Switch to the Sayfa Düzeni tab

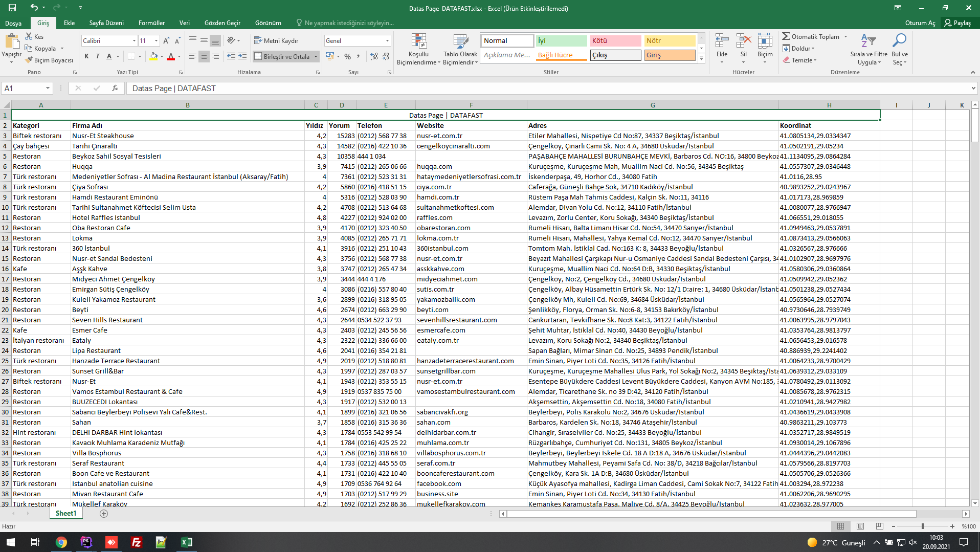[x=106, y=23]
